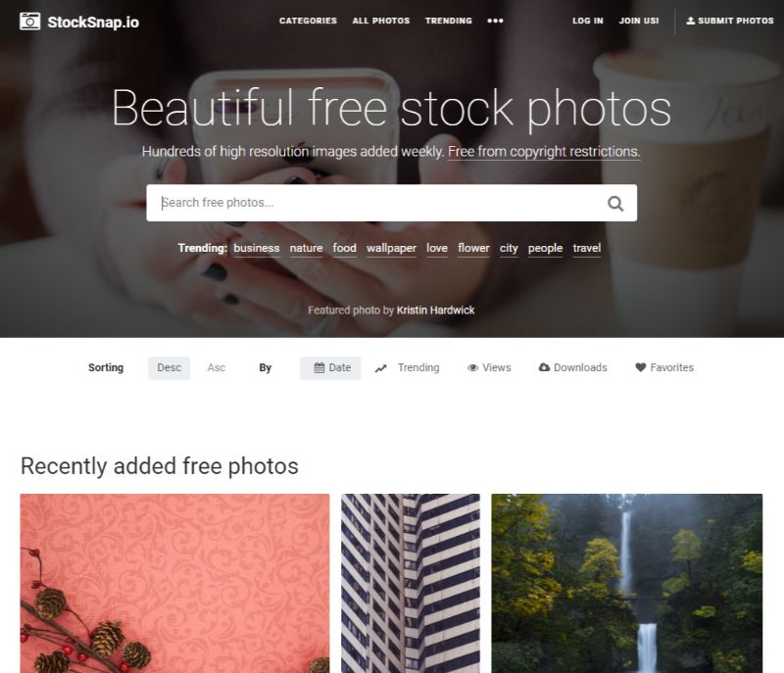Click the Join Us! link
Viewport: 784px width, 673px height.
[639, 21]
